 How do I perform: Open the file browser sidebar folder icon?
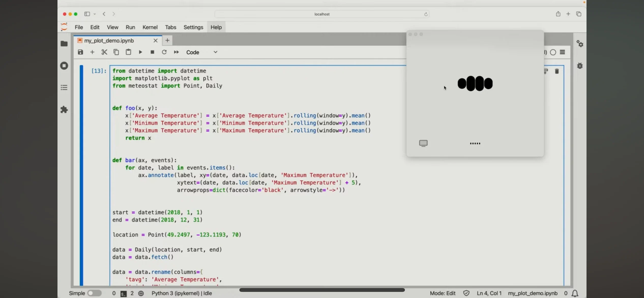point(64,44)
